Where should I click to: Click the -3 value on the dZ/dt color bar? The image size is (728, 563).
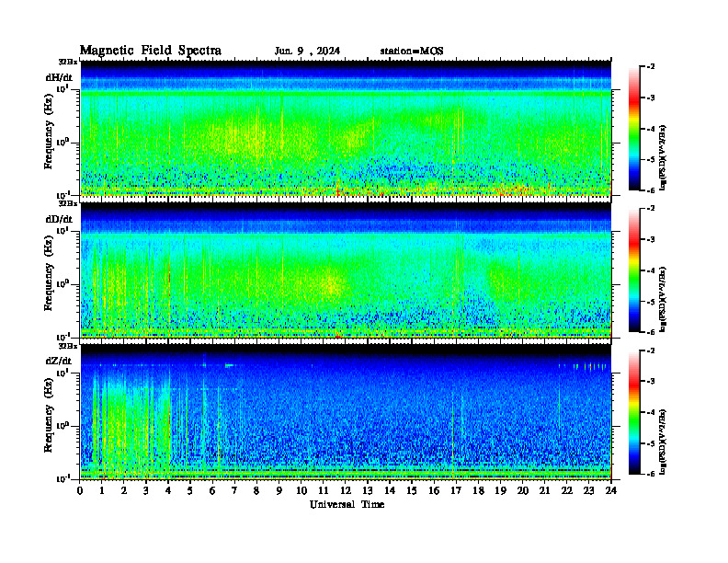click(x=651, y=381)
